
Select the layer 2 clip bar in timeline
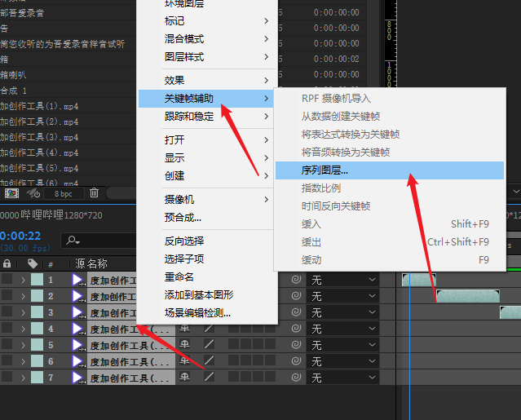point(468,296)
